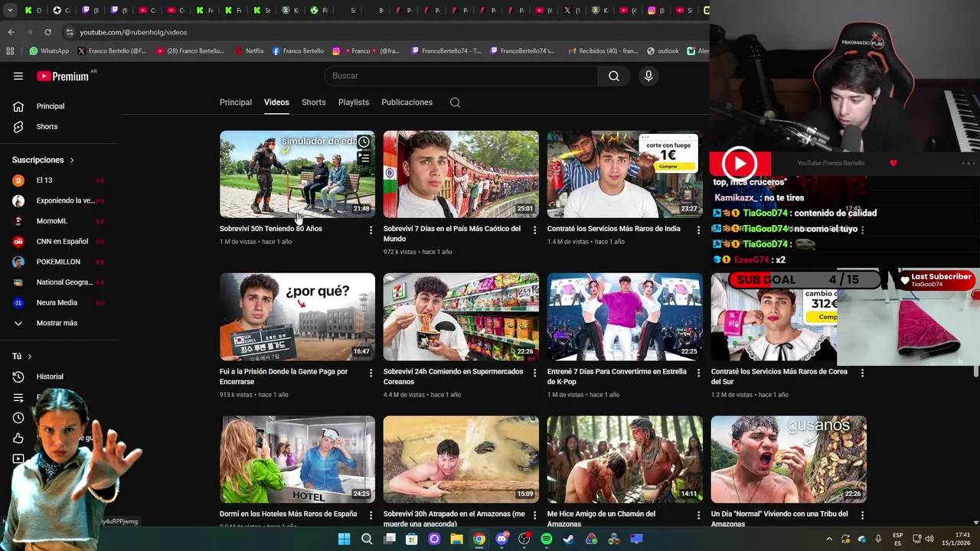Click watch-later clock on 80 Años thumbnail
Screen dimensions: 980x551
364,142
